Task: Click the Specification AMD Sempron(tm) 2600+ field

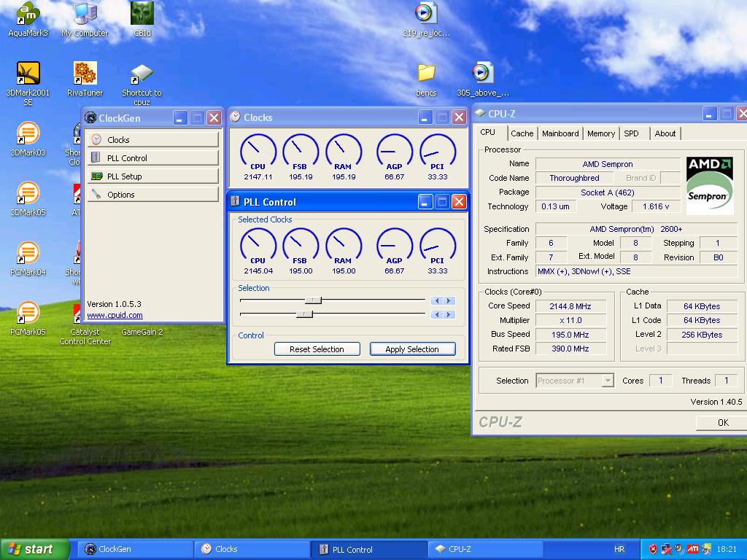Action: (636, 229)
